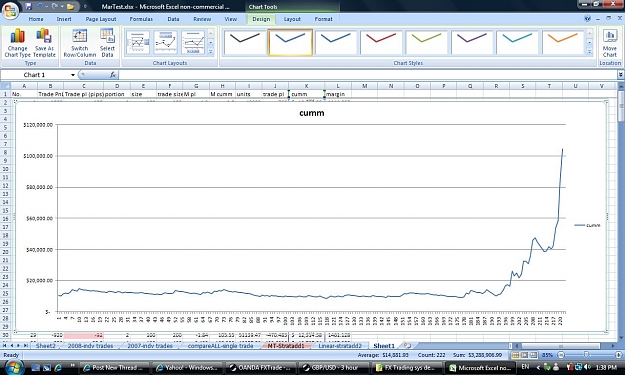This screenshot has height=375, width=625.
Task: Switch to Sheet2 worksheet tab
Action: [46, 346]
